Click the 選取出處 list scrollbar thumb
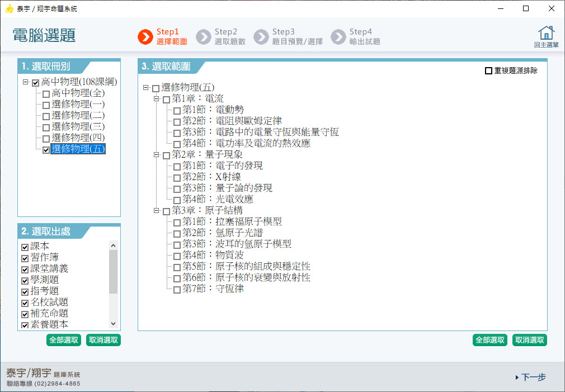This screenshot has width=565, height=392. [x=114, y=271]
